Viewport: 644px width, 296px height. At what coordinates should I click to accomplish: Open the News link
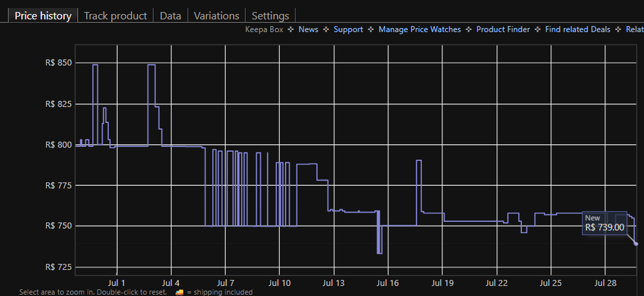pyautogui.click(x=309, y=30)
